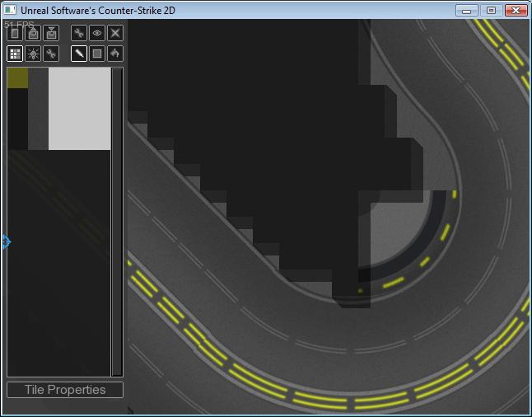Viewport: 532px width, 417px height.
Task: Pick the dark gray tile in palette
Action: pos(39,108)
